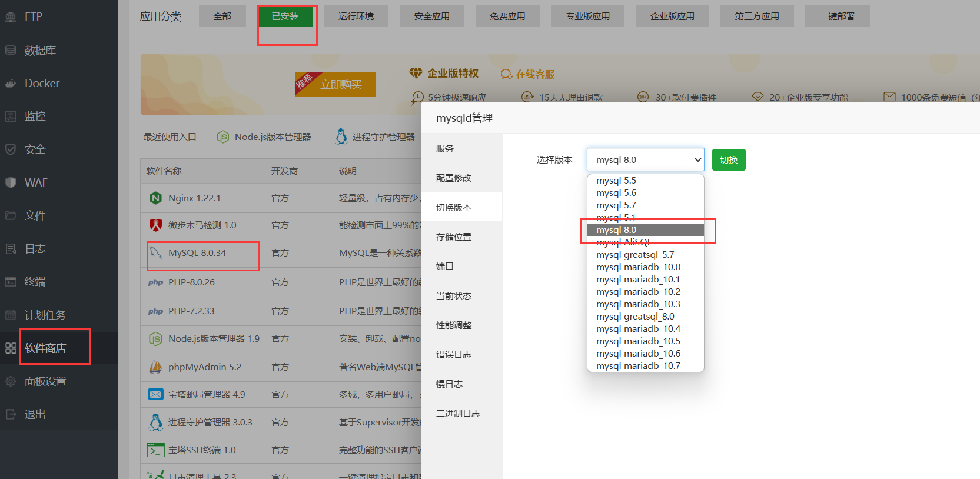Click the 宝塔邮局管理器 mail icon

pos(155,394)
